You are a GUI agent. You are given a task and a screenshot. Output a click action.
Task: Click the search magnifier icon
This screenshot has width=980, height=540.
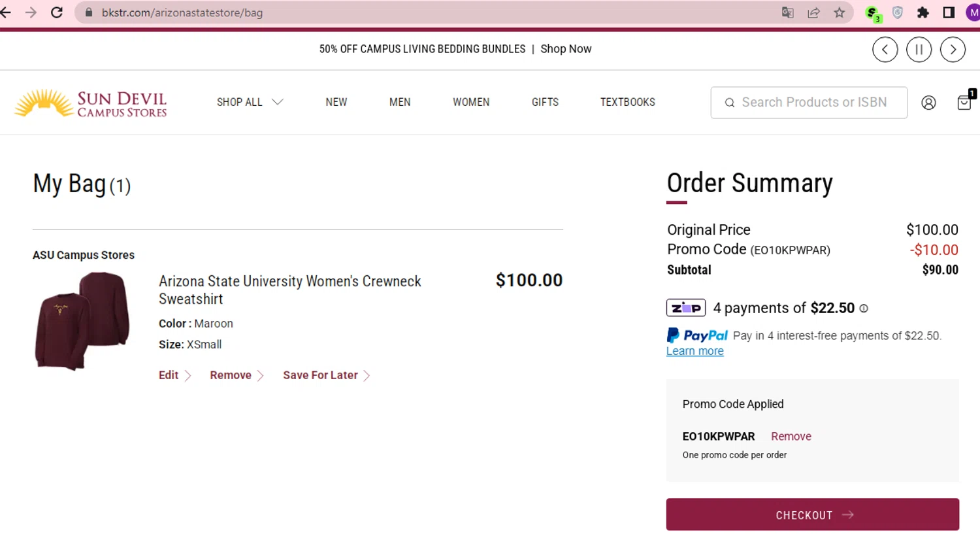[x=730, y=103]
